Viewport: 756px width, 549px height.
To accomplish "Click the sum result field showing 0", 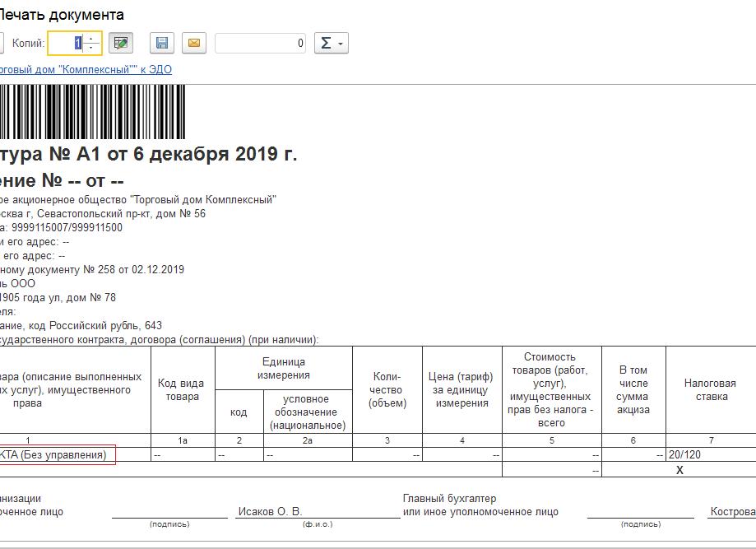I will point(260,43).
